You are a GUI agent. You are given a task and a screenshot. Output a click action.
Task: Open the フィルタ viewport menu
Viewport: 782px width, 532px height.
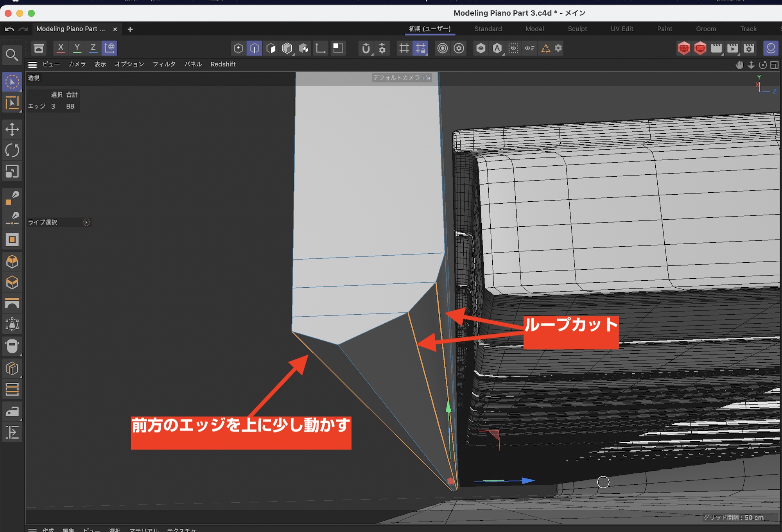[164, 64]
